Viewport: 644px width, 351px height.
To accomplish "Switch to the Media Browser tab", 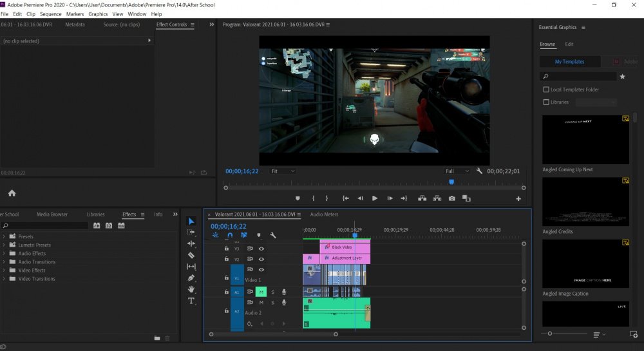I will 52,214.
